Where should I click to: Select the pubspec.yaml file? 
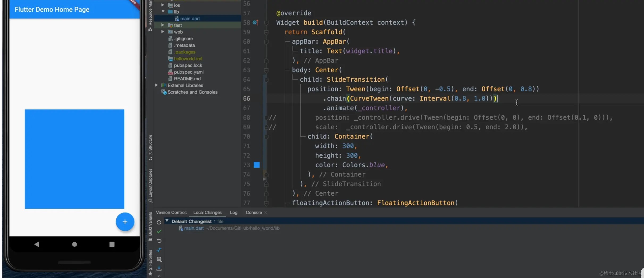coord(189,72)
